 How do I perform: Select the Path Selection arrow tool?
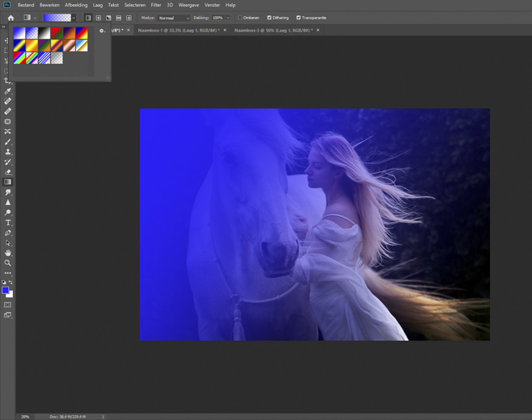[x=7, y=243]
